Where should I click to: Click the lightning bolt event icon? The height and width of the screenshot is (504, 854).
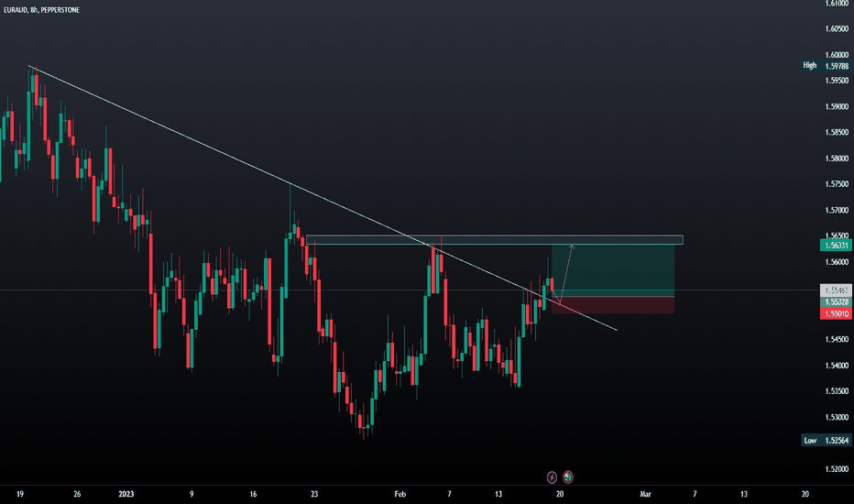coord(552,477)
